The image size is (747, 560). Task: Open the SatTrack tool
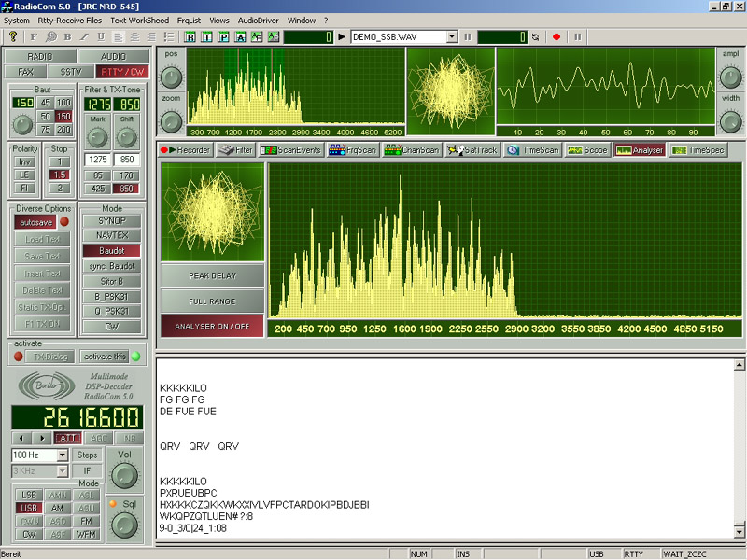coord(472,150)
